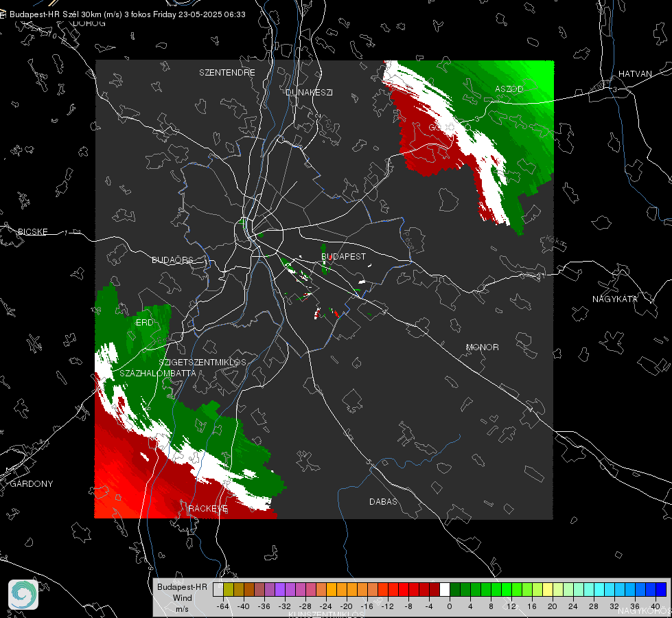Click the BICSKE city label
This screenshot has height=618, width=672.
pos(33,231)
